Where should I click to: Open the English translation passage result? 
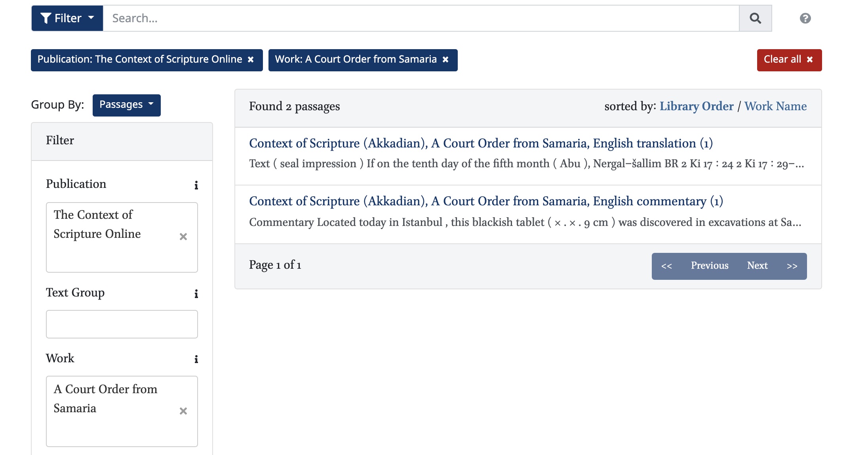[481, 143]
